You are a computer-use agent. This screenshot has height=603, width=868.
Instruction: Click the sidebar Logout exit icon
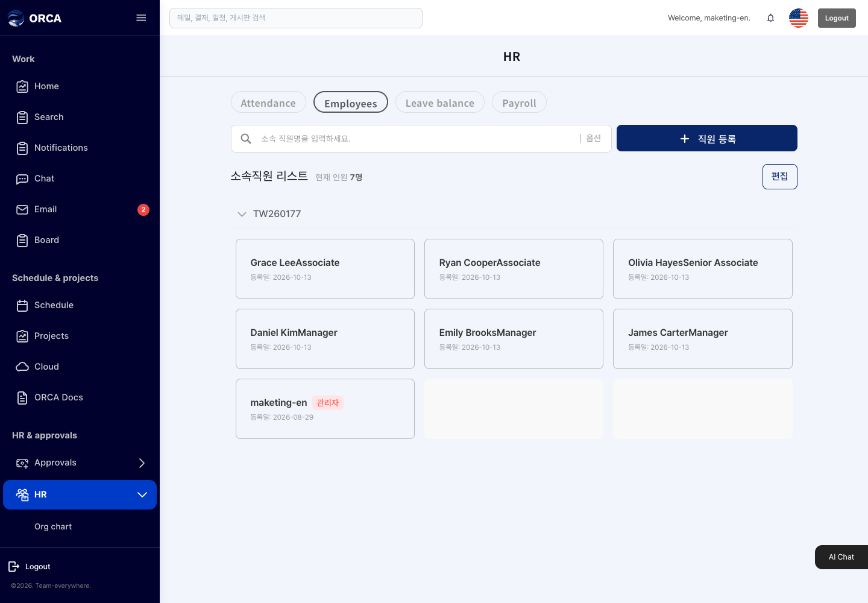click(x=14, y=566)
